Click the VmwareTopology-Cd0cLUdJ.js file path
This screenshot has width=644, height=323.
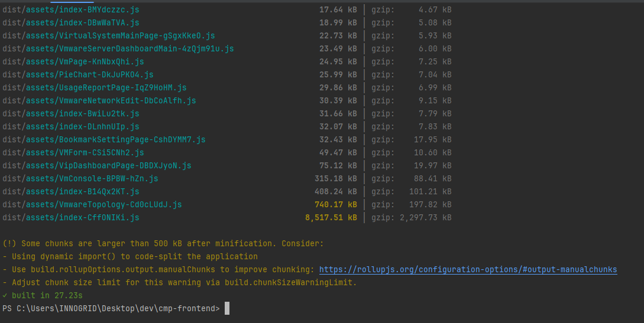point(92,204)
